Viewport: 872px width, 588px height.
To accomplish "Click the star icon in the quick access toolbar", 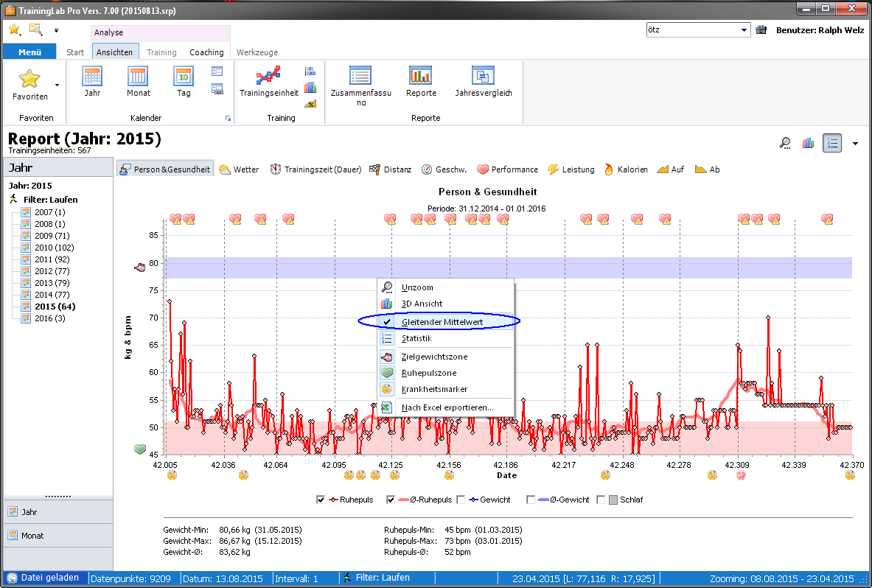I will (15, 29).
